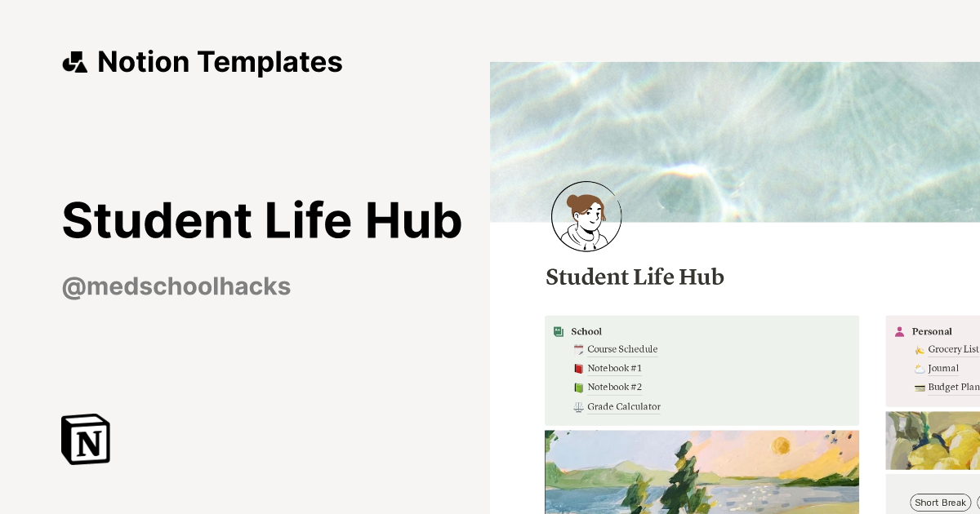Click the pink Personal person icon
Screen dimensions: 980x514
[x=900, y=331]
